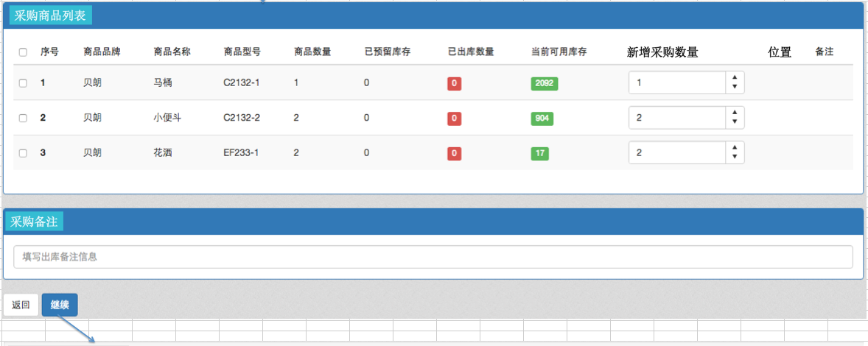Click the blue 继续 button
The height and width of the screenshot is (346, 868).
[x=60, y=305]
